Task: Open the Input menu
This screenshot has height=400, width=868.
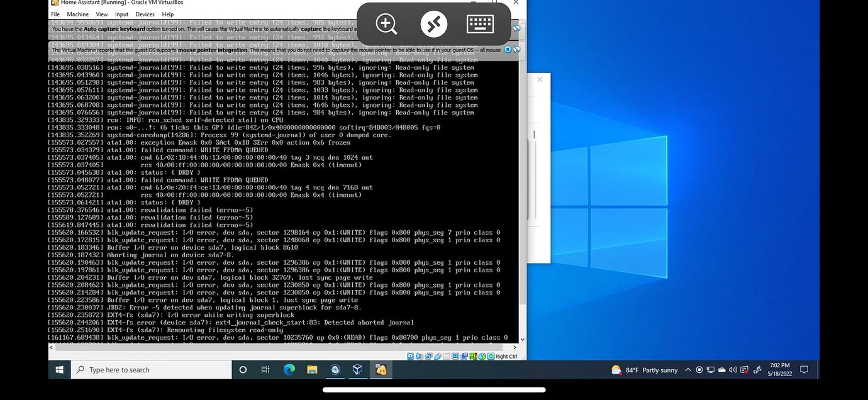Action: (121, 14)
